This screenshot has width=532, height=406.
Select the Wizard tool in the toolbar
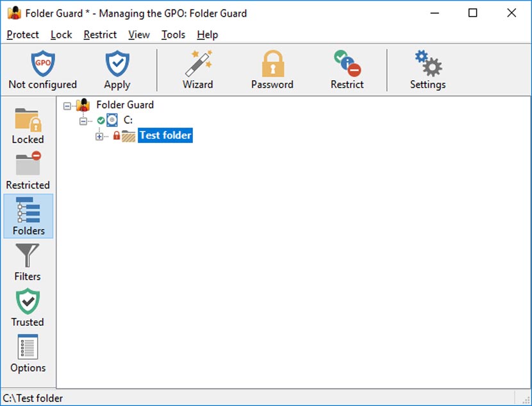coord(199,67)
